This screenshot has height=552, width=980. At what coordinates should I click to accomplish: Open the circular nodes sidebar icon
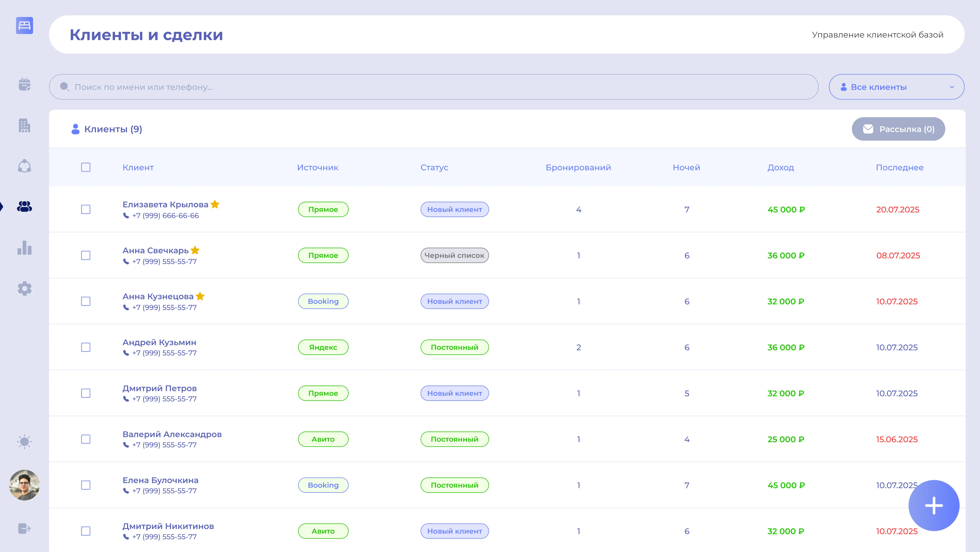(x=24, y=166)
